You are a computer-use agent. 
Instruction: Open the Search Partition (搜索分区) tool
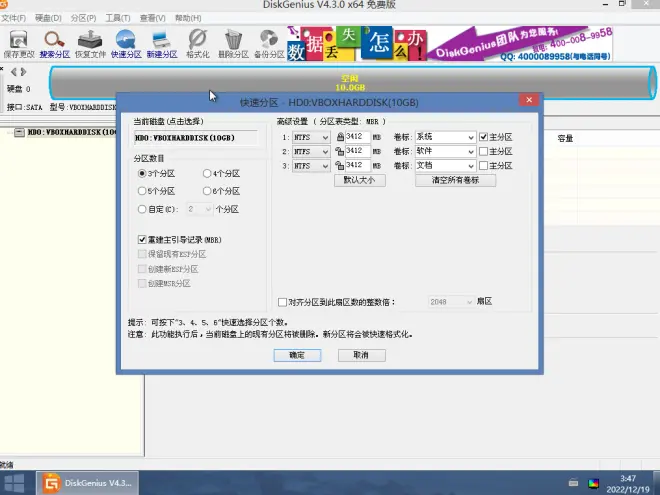[54, 44]
